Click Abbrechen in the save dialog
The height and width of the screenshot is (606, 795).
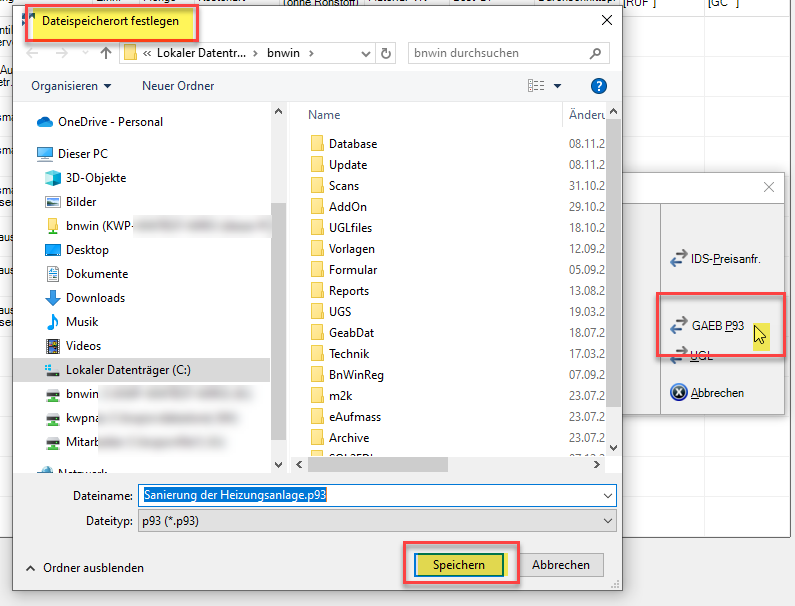click(x=560, y=564)
